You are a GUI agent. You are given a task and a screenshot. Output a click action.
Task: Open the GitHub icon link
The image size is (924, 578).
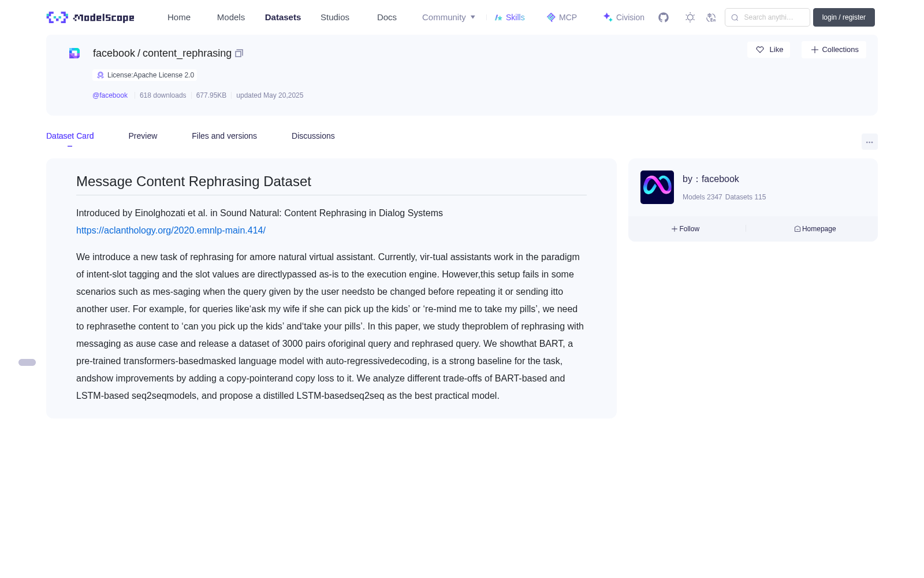[x=664, y=17]
